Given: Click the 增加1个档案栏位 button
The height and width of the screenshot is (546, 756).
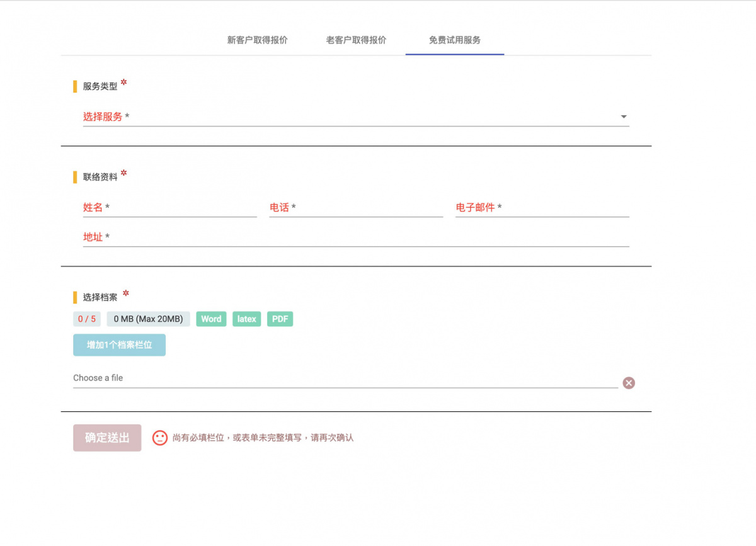Looking at the screenshot, I should point(119,345).
